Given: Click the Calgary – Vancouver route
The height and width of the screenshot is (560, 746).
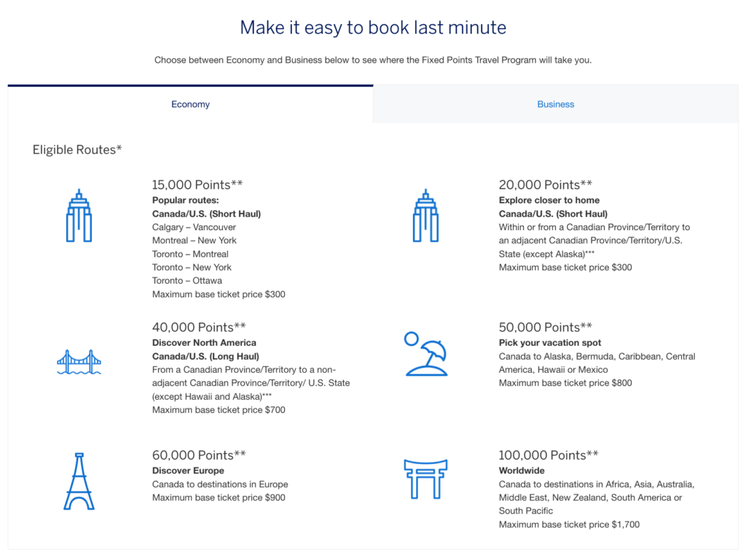Looking at the screenshot, I should pyautogui.click(x=195, y=227).
